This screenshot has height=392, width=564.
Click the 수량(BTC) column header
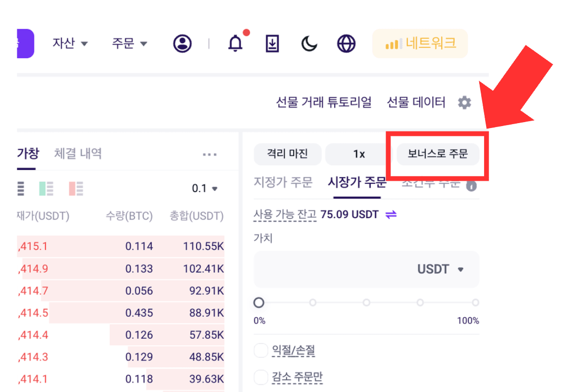point(129,216)
